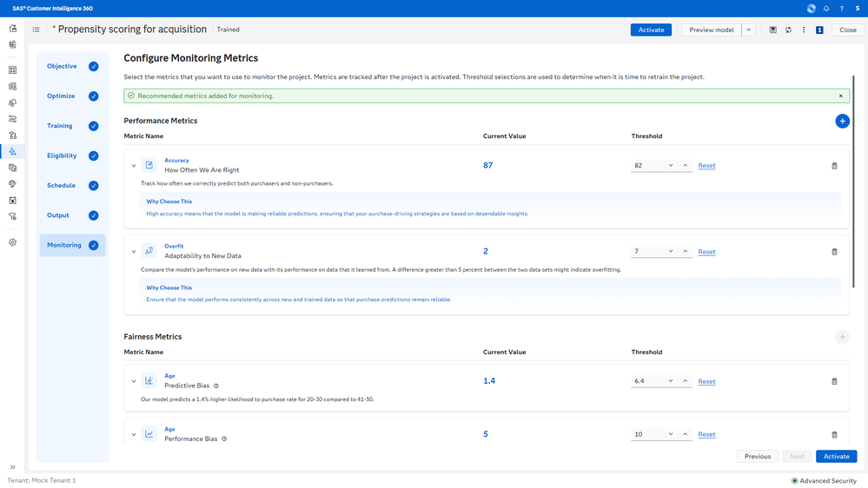
Task: Delete the Overfit metric
Action: click(834, 252)
